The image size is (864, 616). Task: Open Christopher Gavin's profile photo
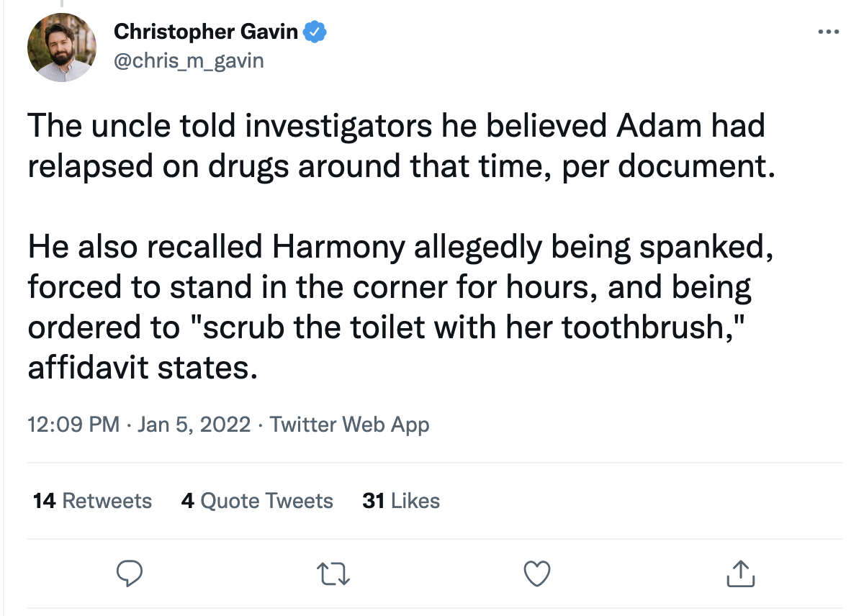tap(62, 47)
